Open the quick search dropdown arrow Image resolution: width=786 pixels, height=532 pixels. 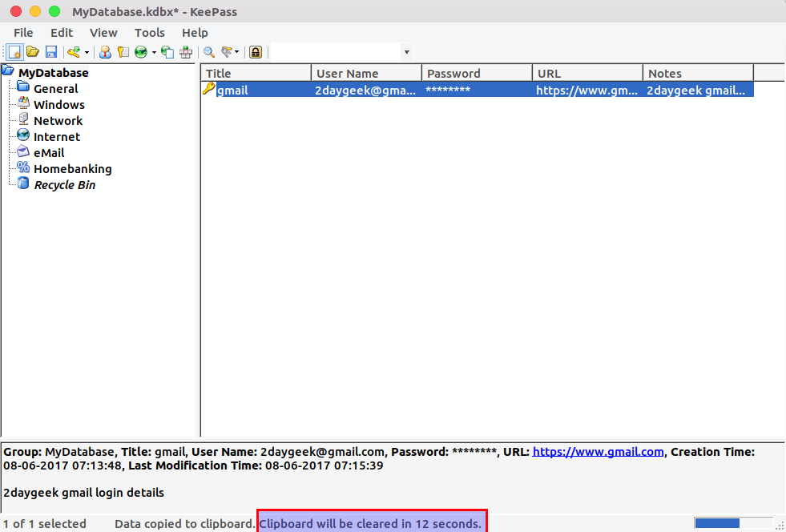tap(407, 52)
